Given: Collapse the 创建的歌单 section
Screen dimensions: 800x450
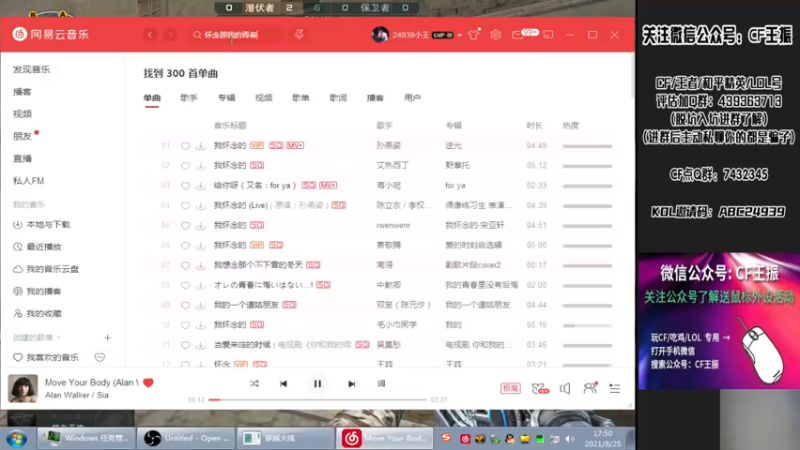Looking at the screenshot, I should point(36,337).
